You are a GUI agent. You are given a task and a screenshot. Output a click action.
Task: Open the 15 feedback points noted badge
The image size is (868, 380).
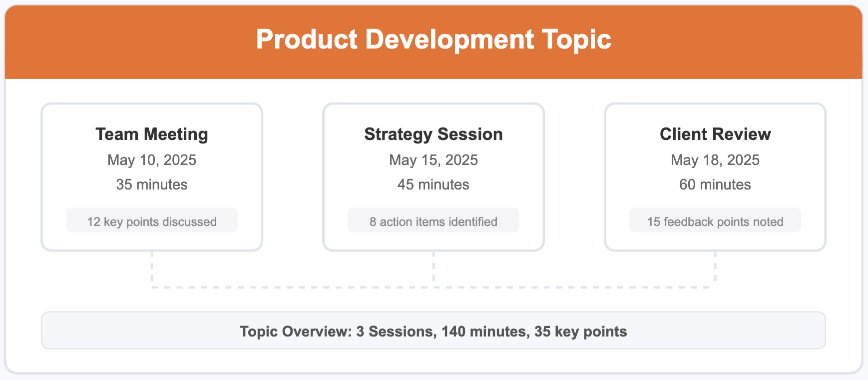pyautogui.click(x=715, y=220)
